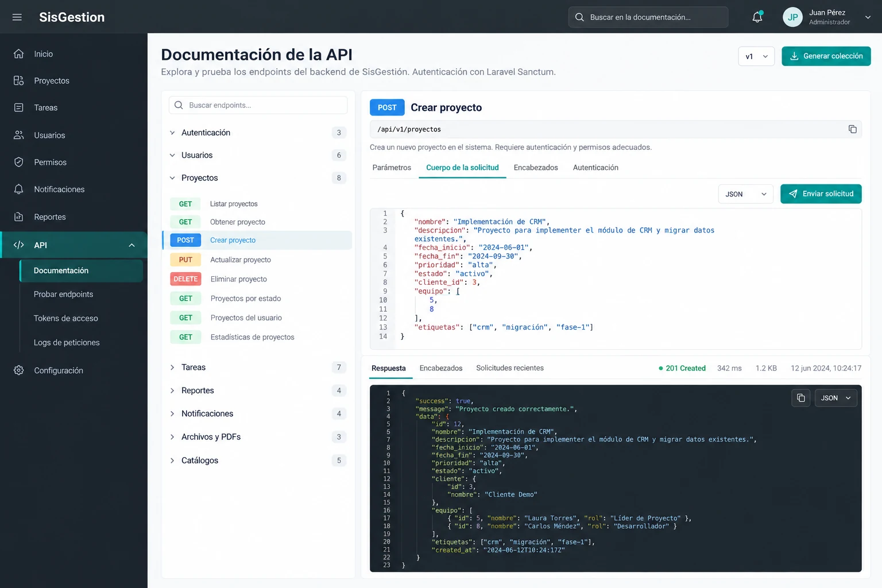
Task: Switch to the request Encabezados tab
Action: point(536,168)
